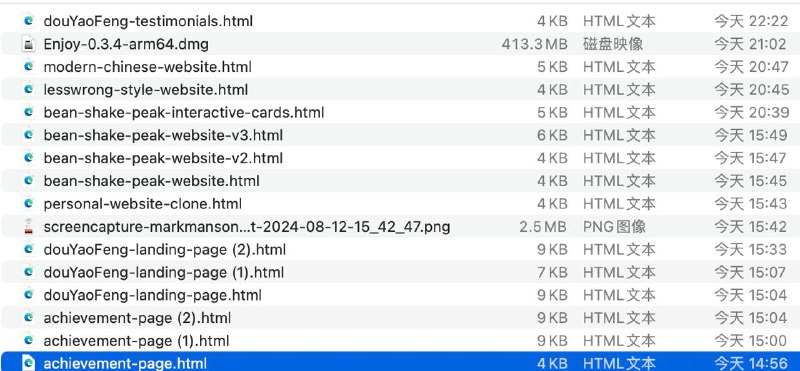Click the Edge icon of personal-website-clone.html

(29, 204)
